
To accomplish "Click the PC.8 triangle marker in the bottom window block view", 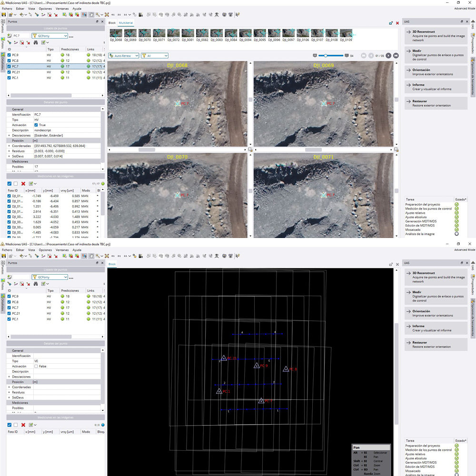I will tap(286, 369).
